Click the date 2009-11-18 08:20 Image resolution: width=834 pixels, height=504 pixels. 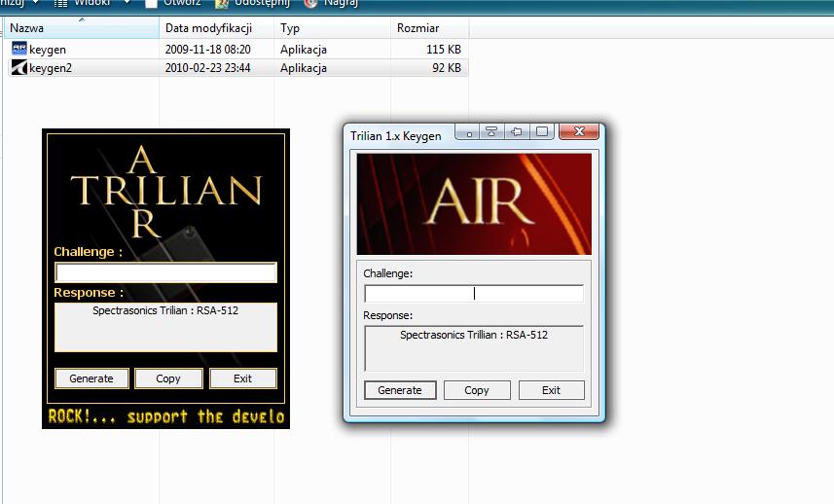207,50
